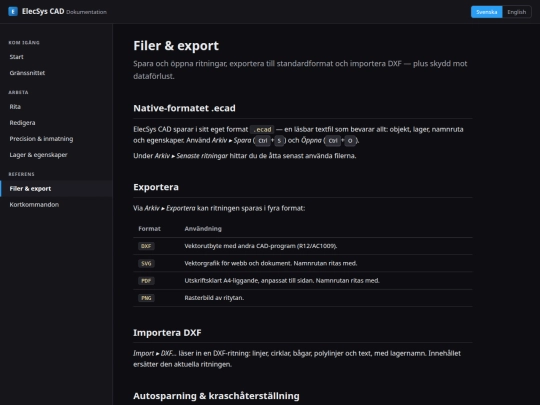Click the O key badge
540x405 pixels.
click(x=350, y=141)
